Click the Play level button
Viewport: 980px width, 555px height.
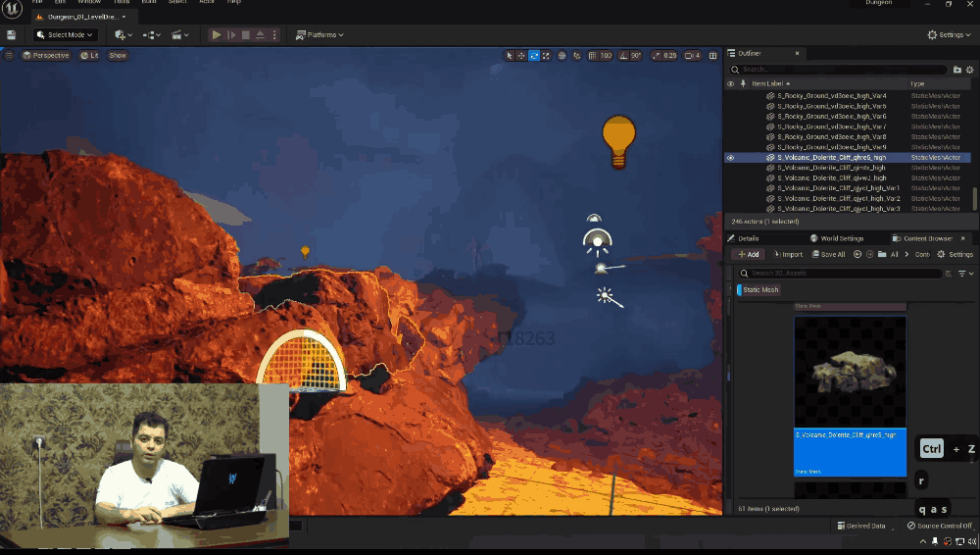pos(217,34)
